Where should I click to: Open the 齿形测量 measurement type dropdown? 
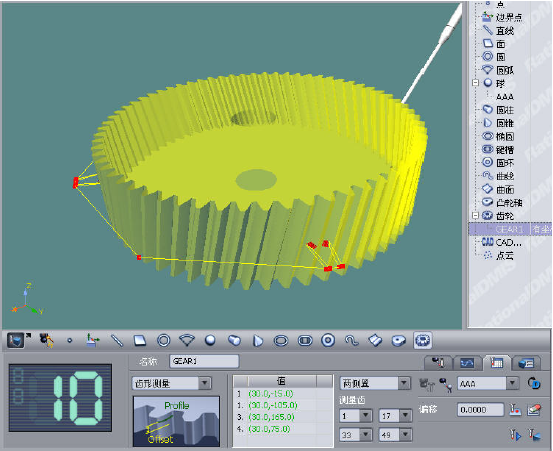pyautogui.click(x=205, y=383)
